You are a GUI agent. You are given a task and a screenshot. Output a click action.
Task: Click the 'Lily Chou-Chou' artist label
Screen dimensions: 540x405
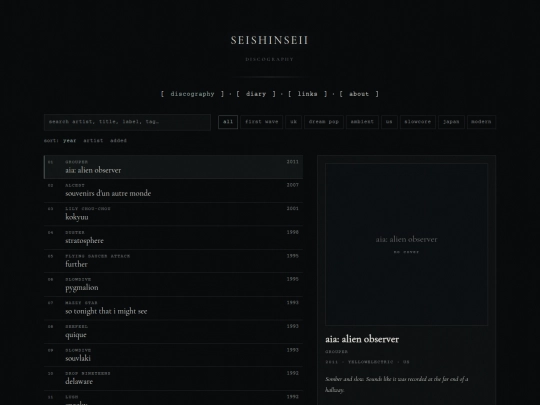pyautogui.click(x=88, y=209)
